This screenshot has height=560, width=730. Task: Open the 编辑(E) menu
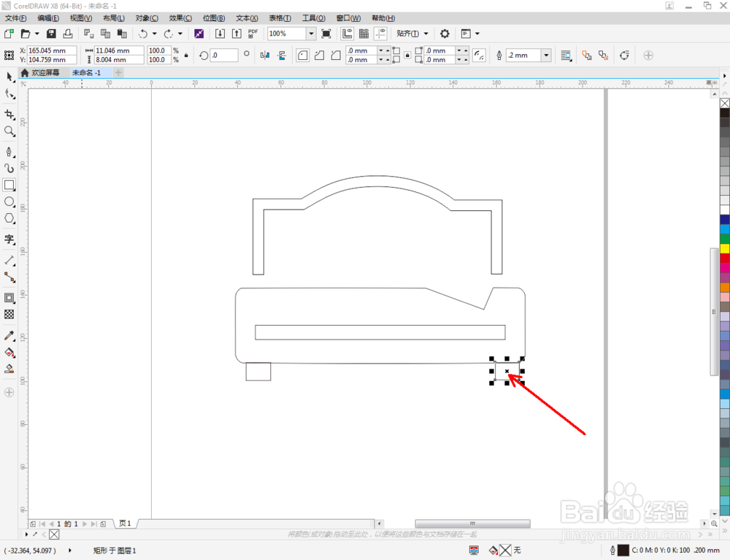point(48,18)
